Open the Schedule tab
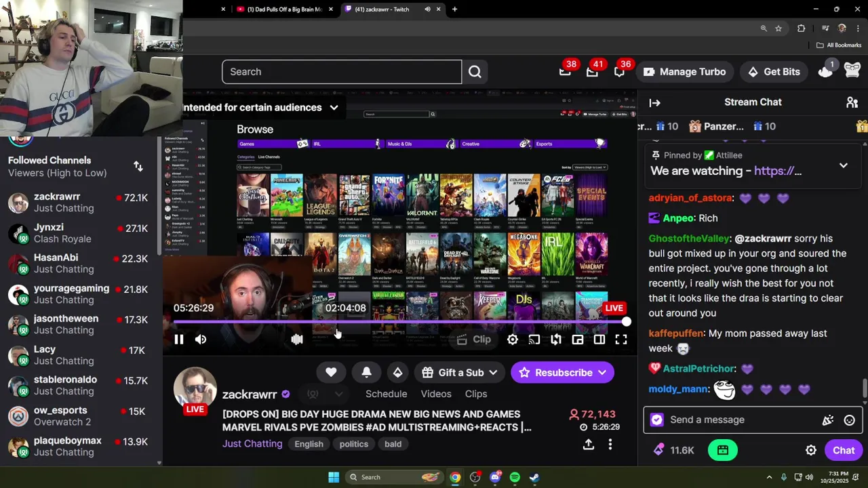Image resolution: width=868 pixels, height=488 pixels. [x=386, y=394]
